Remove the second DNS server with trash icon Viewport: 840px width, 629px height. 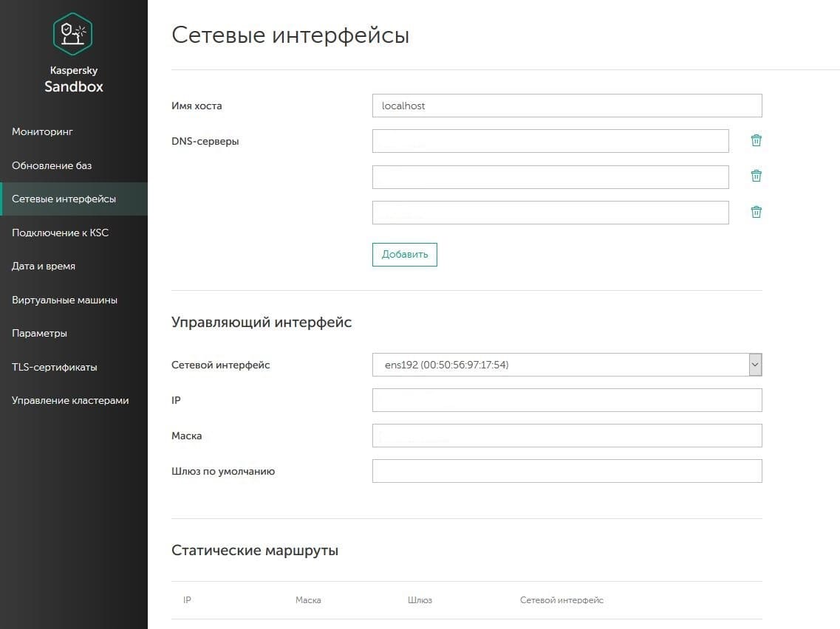[x=756, y=176]
